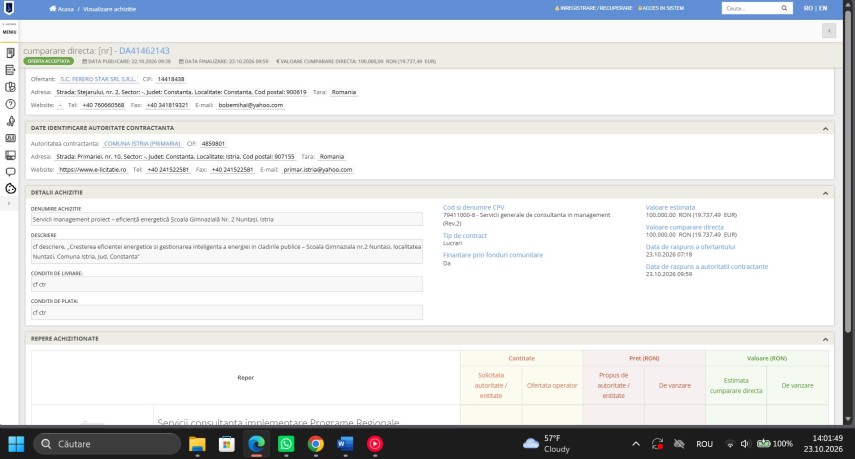This screenshot has height=459, width=855.
Task: Open the red media player taskbar icon
Action: (x=375, y=444)
